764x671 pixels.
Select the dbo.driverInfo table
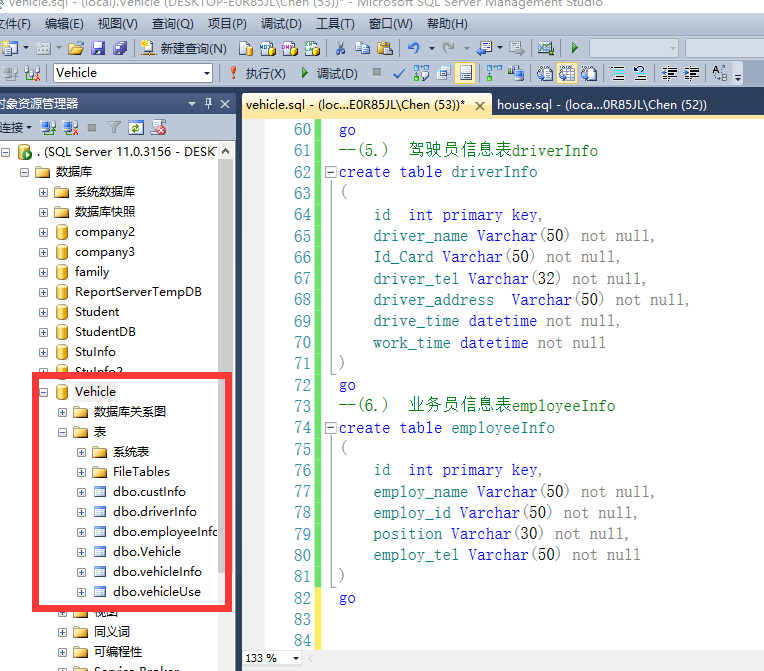[155, 512]
